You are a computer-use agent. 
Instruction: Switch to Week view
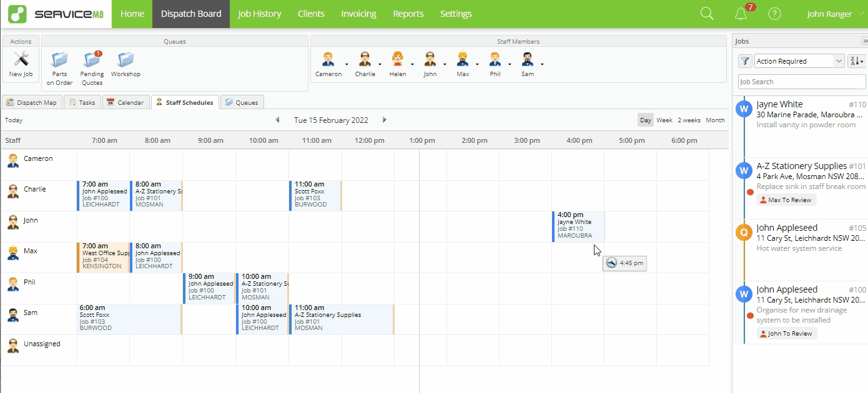(x=664, y=120)
